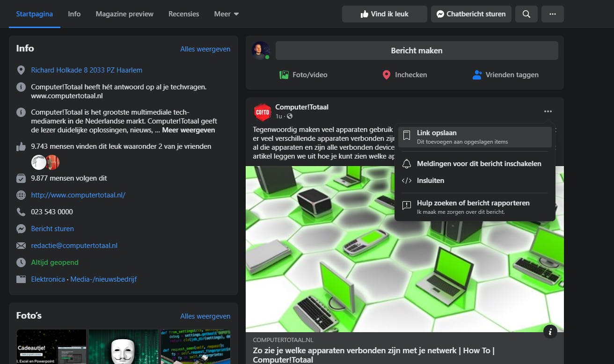
Task: Click the Media-/nieuwsbedrijf category link
Action: [x=103, y=279]
